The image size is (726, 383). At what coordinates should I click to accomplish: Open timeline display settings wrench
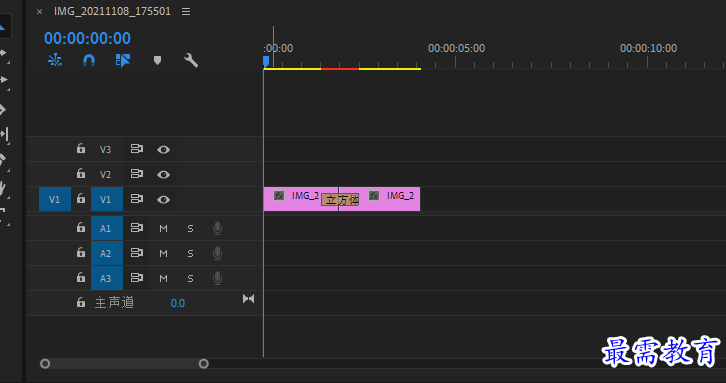pos(191,60)
